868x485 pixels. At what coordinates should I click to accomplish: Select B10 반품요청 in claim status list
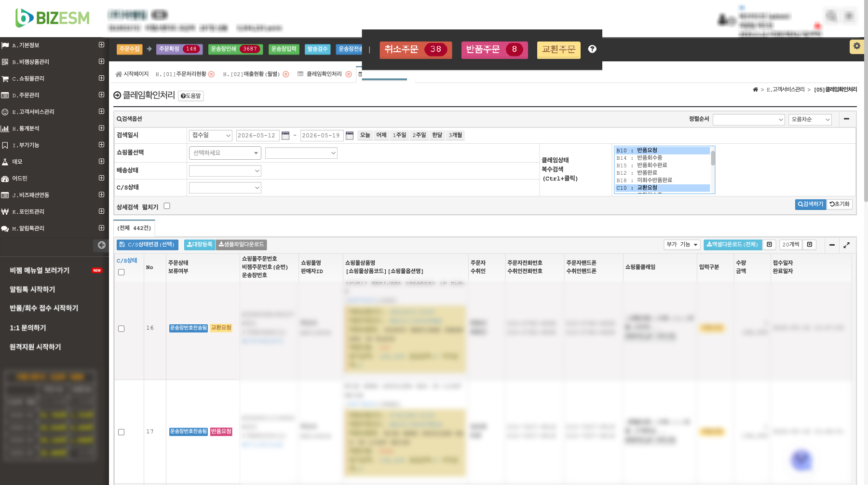click(x=663, y=151)
